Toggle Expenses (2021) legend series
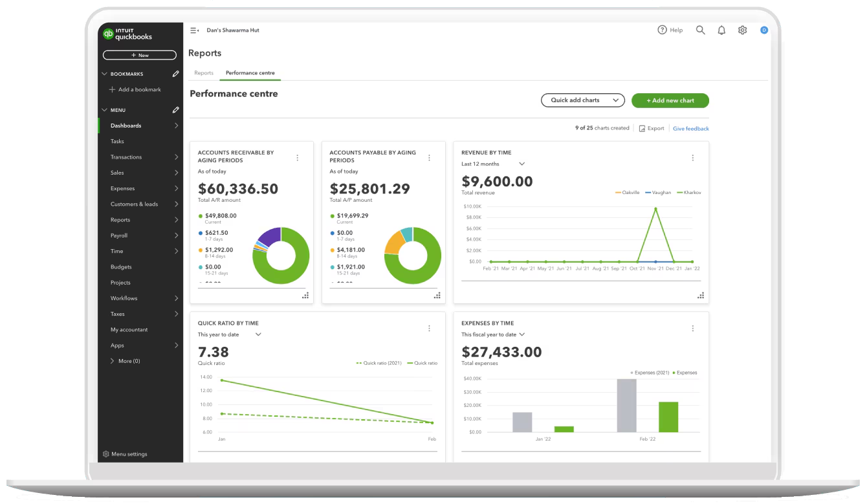 (650, 373)
